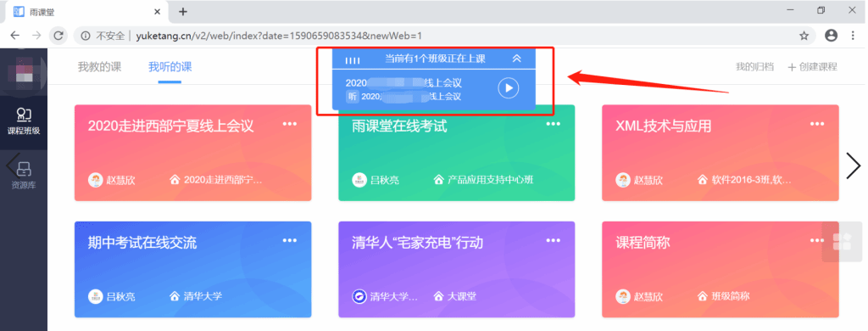
Task: Open more options on 期中考试在线交流 card
Action: pos(290,240)
